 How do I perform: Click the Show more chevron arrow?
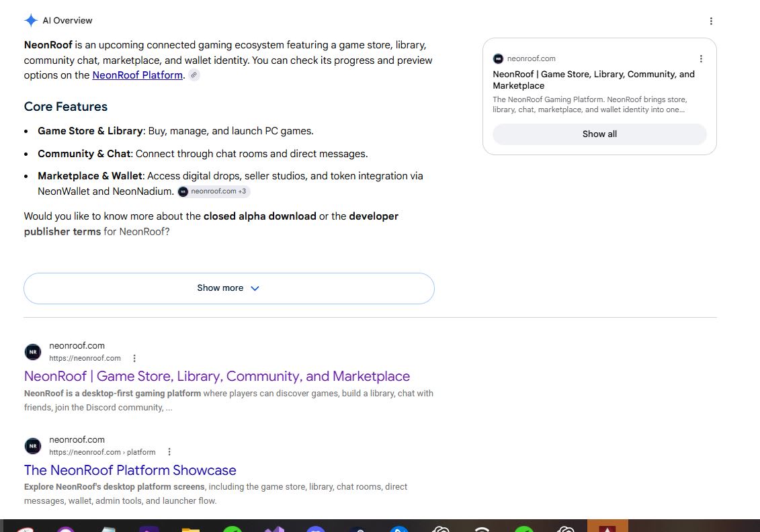click(x=255, y=288)
